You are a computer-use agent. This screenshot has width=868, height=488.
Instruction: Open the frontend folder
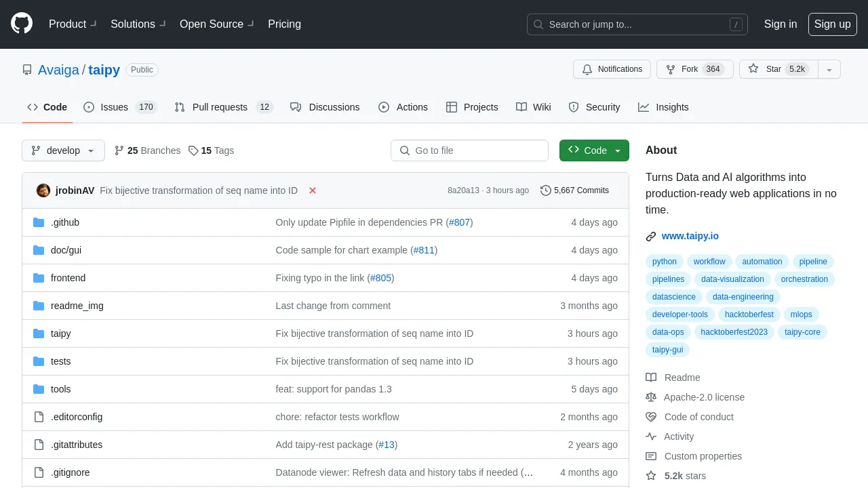click(68, 278)
